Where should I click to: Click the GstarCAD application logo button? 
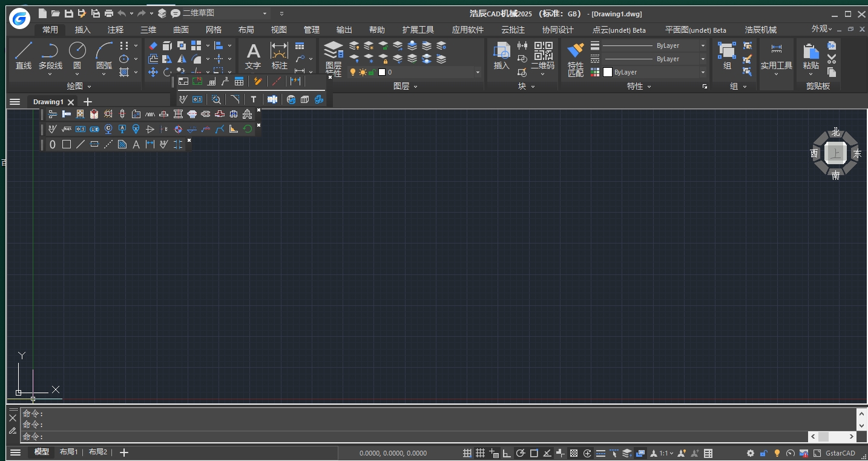pos(20,18)
